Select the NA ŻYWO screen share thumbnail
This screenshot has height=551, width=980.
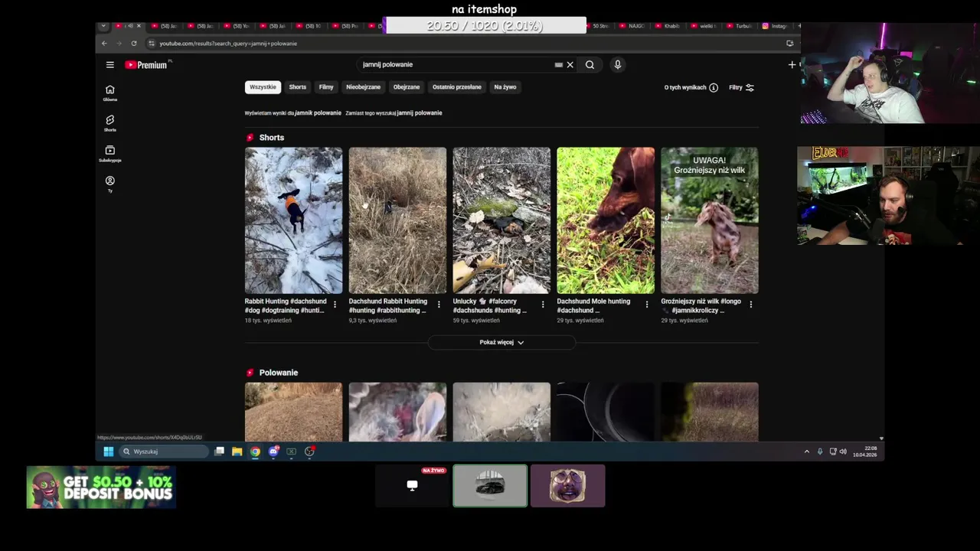tap(412, 486)
